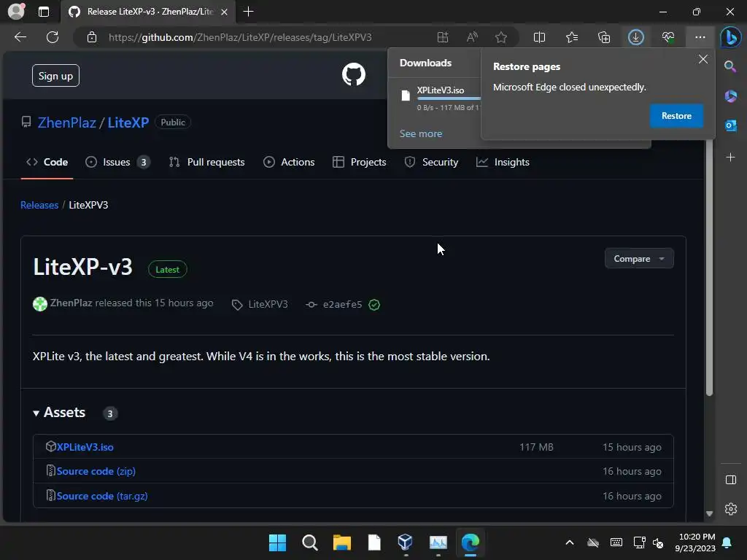Image resolution: width=747 pixels, height=560 pixels.
Task: Open Bing Copilot sidebar button
Action: tap(730, 37)
